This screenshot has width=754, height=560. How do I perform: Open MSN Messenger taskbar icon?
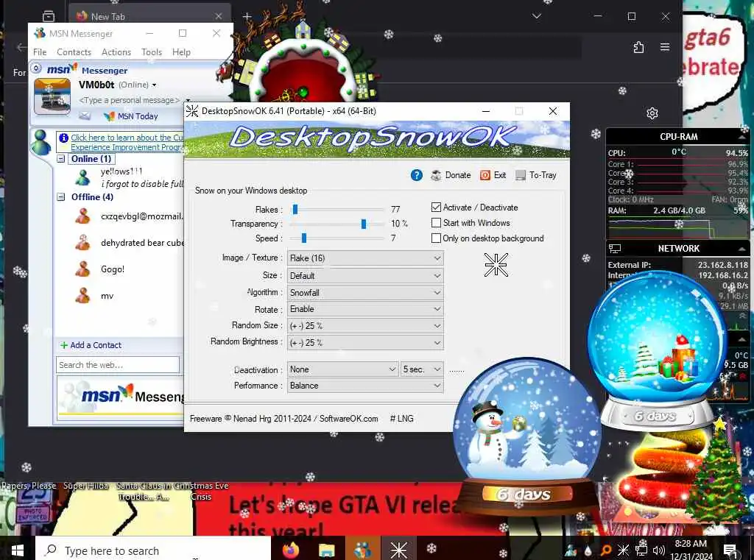pyautogui.click(x=362, y=550)
